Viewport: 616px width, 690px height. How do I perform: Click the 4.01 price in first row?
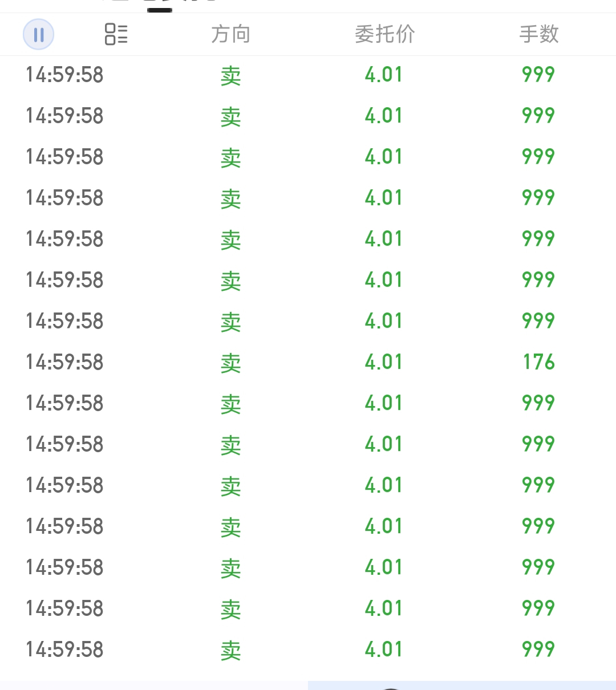point(384,75)
